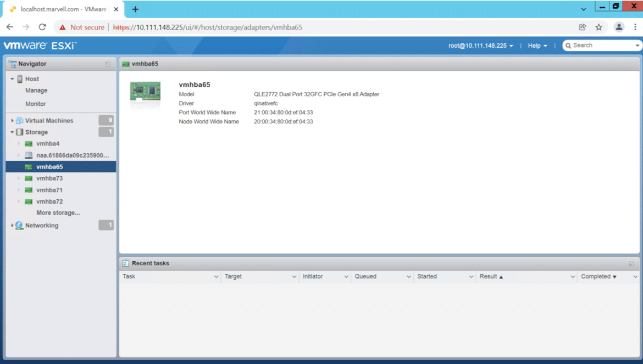Open the tab search chevron
643x364 pixels.
584,9
